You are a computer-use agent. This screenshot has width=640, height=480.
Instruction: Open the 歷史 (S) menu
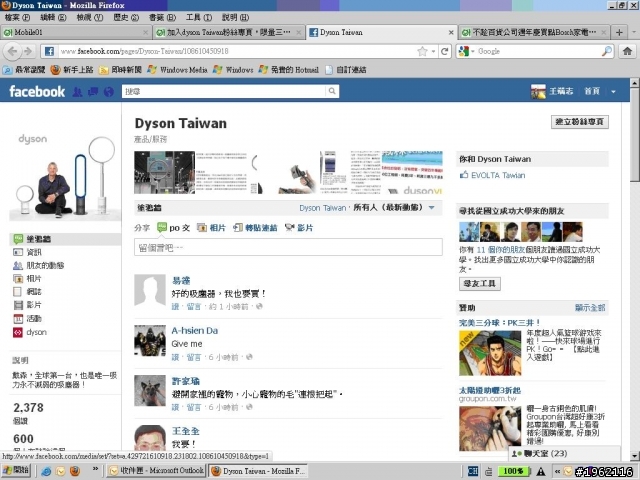click(126, 18)
